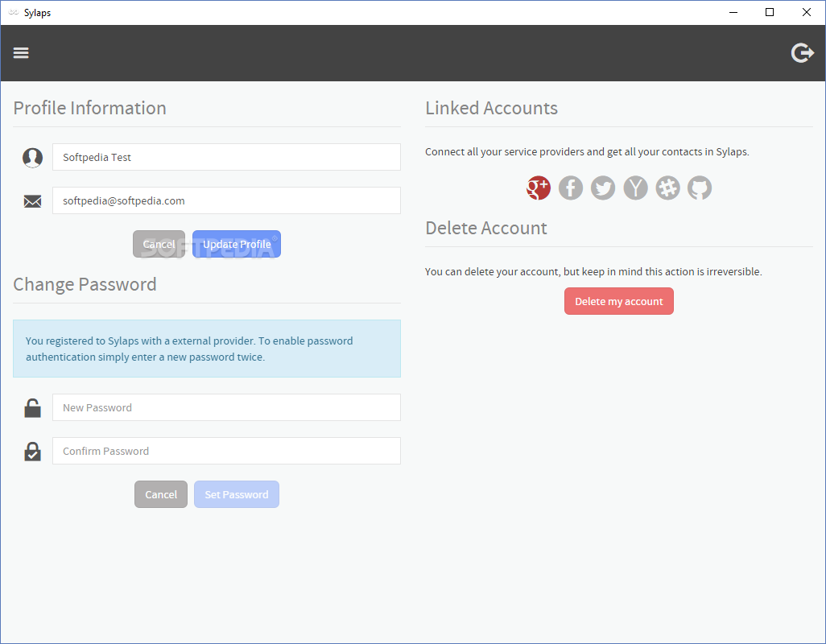826x644 pixels.
Task: Click the open padlock icon
Action: [33, 408]
